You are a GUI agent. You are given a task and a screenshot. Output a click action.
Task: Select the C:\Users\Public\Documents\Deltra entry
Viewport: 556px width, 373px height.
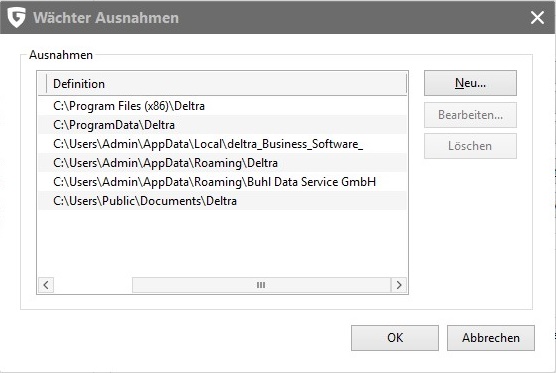[222, 201]
